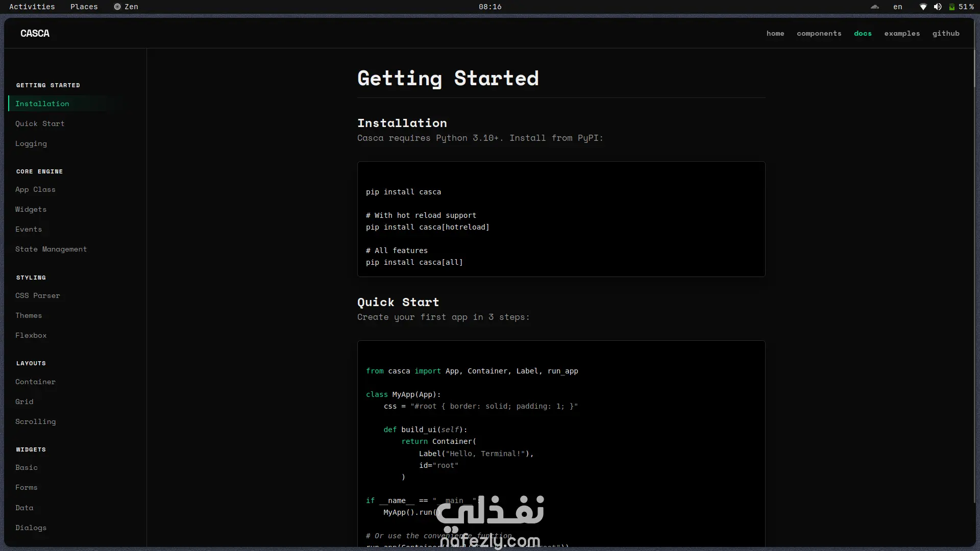This screenshot has height=551, width=980.
Task: Click the volume speaker icon
Action: click(938, 7)
